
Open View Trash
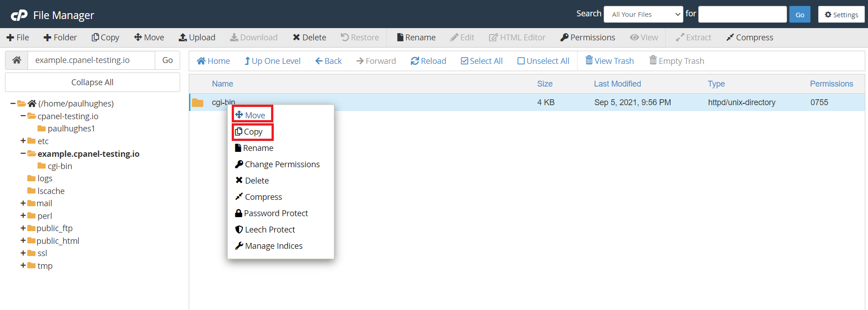609,61
